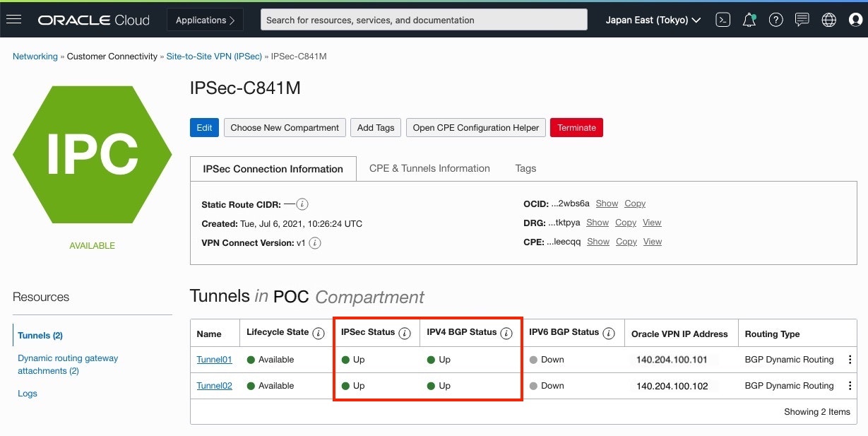
Task: Click View next to CPE
Action: 653,242
